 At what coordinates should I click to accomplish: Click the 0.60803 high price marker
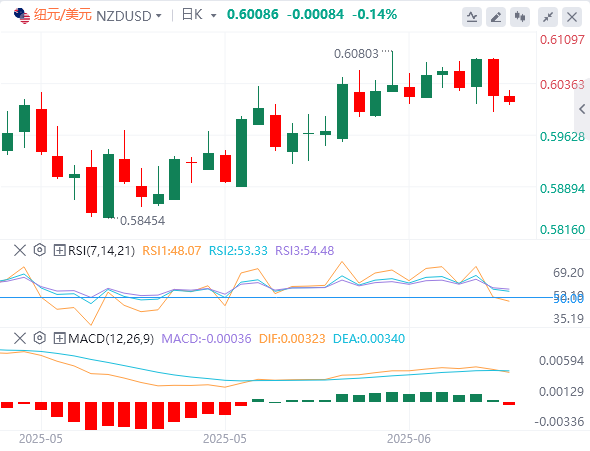click(356, 54)
